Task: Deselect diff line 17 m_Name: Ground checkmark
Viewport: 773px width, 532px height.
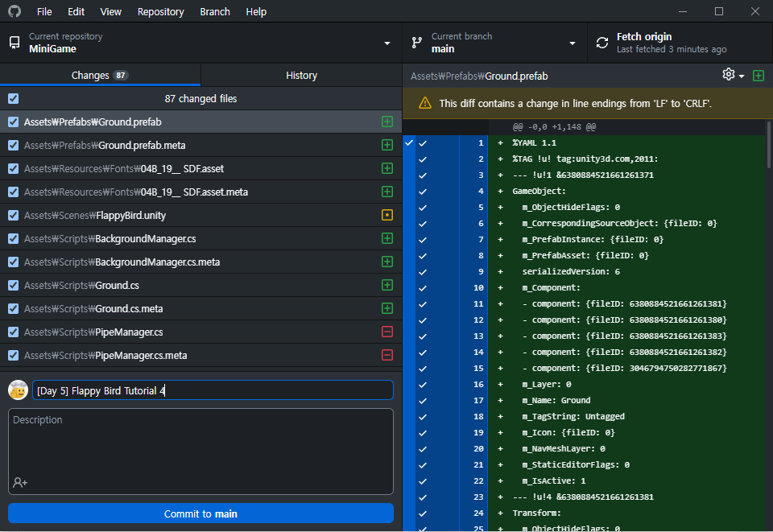Action: (423, 401)
